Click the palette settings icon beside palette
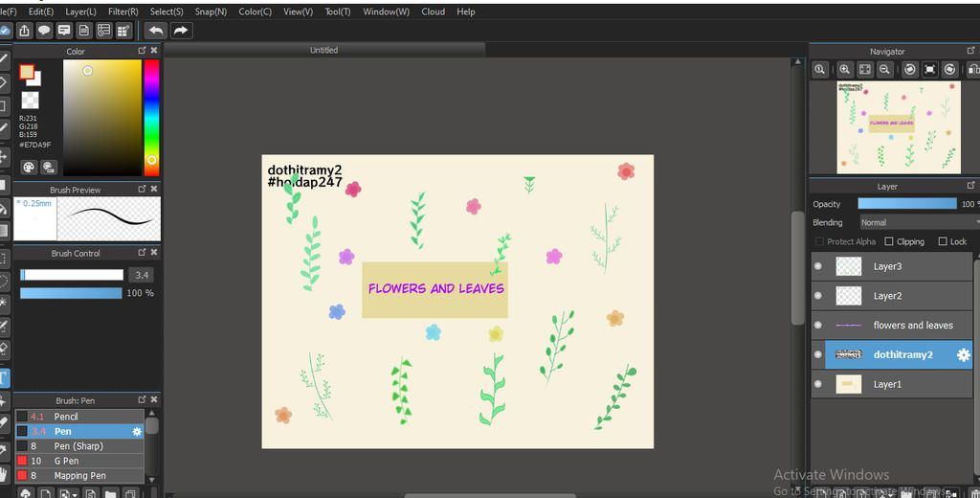Screen dimensions: 980x498 point(49,167)
